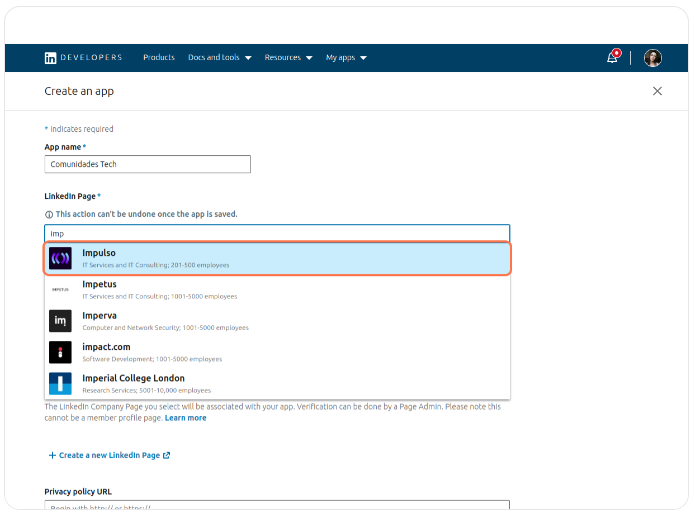
Task: Click the Privacy policy URL field
Action: [x=277, y=505]
